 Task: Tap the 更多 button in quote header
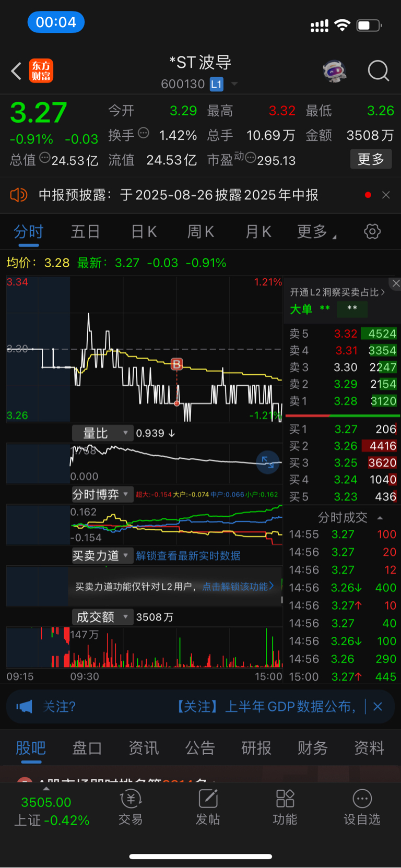tap(371, 159)
